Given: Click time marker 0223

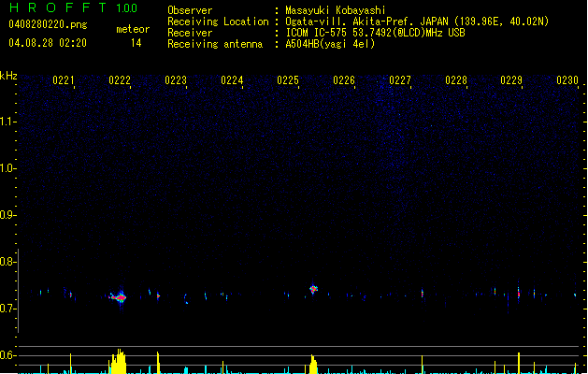Looking at the screenshot, I should point(176,80).
